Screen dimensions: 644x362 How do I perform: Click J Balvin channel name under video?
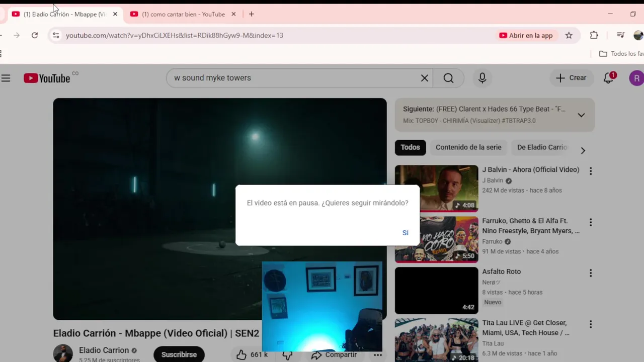click(493, 180)
